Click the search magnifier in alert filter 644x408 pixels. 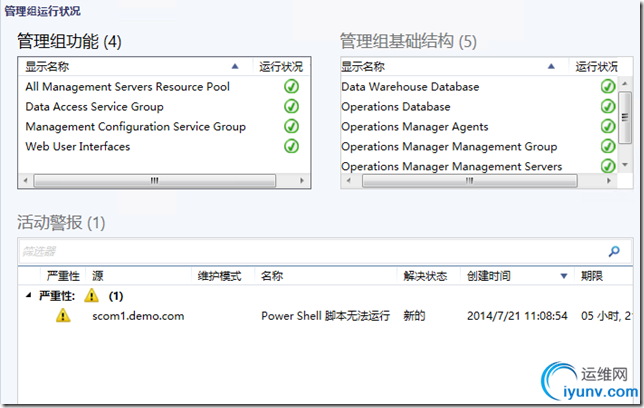point(614,251)
